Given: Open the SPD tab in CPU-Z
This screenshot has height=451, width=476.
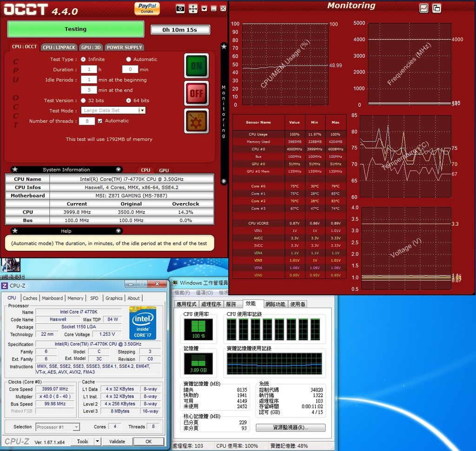Looking at the screenshot, I should pos(94,298).
